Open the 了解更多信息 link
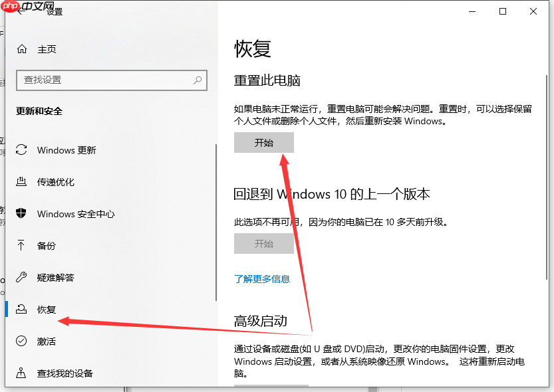 [x=263, y=279]
